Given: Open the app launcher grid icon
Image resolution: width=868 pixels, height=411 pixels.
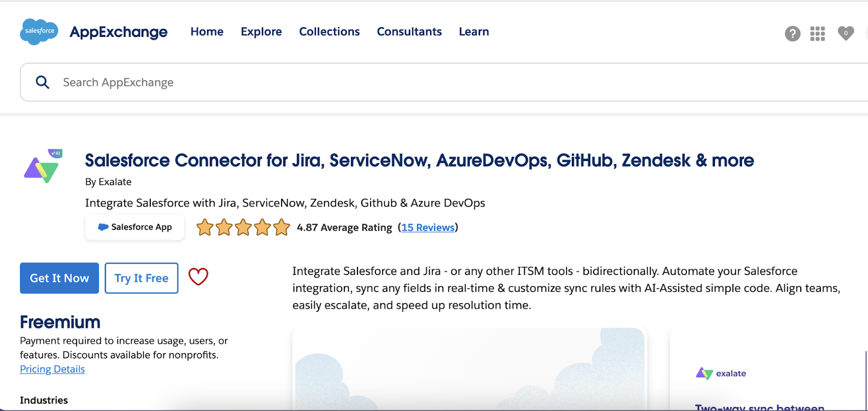Looking at the screenshot, I should tap(818, 34).
